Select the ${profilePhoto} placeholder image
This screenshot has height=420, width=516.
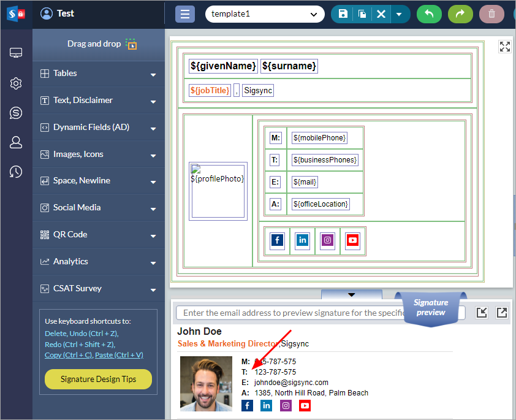pos(218,191)
